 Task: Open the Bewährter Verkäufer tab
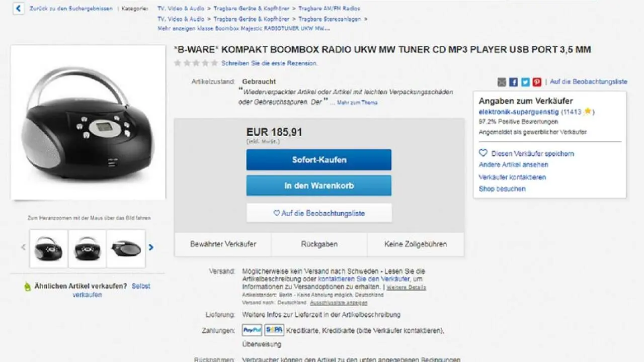pos(223,244)
